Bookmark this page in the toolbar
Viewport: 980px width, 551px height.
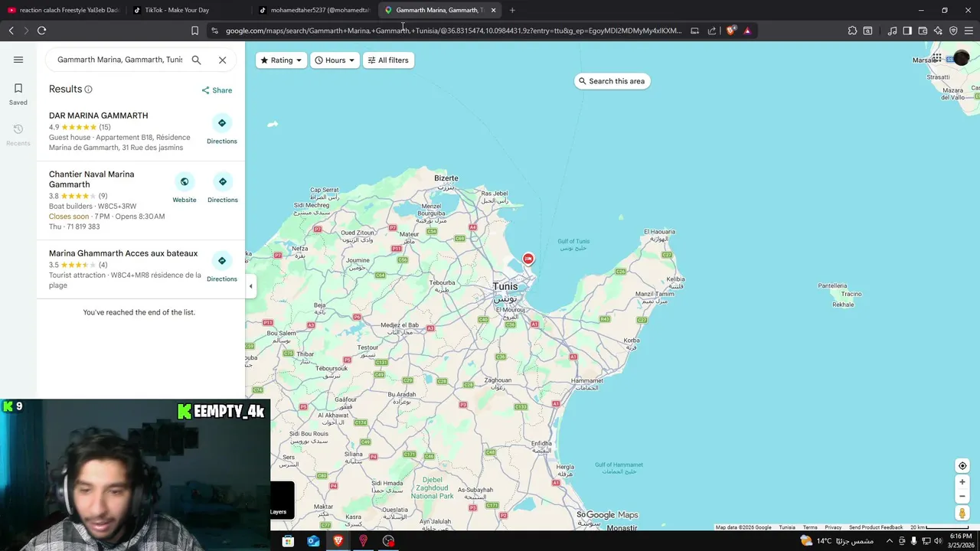[194, 31]
